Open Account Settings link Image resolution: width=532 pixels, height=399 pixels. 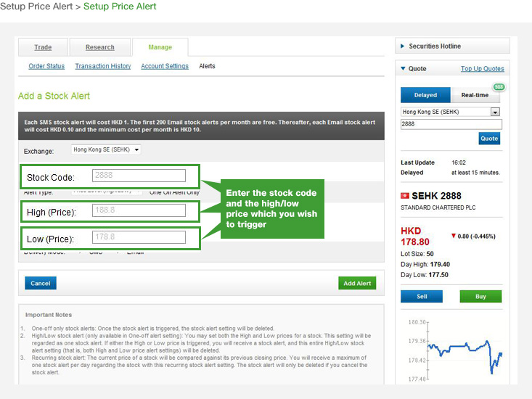(x=165, y=66)
